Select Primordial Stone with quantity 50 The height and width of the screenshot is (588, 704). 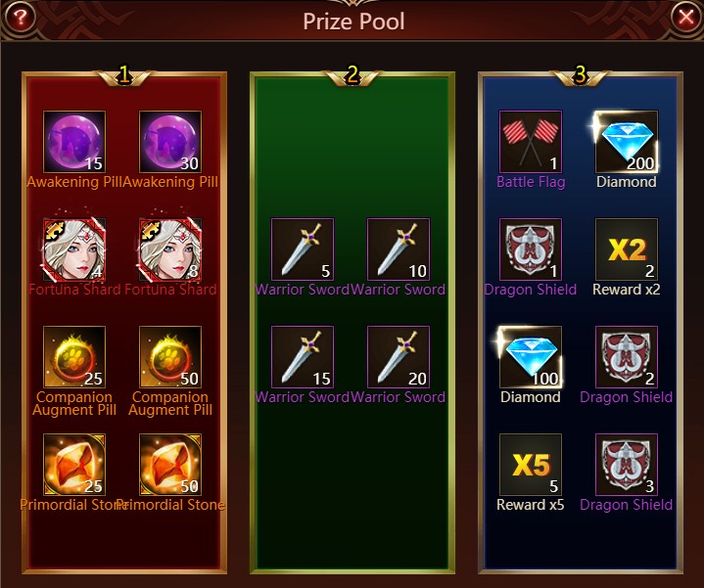coord(170,465)
